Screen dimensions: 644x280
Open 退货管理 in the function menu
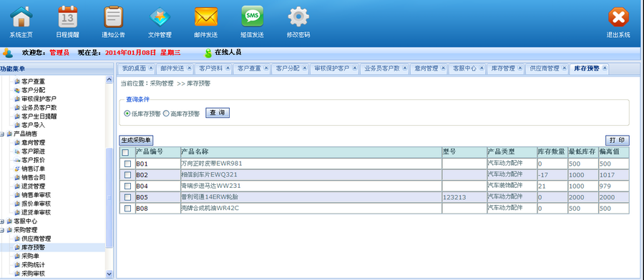[x=33, y=186]
